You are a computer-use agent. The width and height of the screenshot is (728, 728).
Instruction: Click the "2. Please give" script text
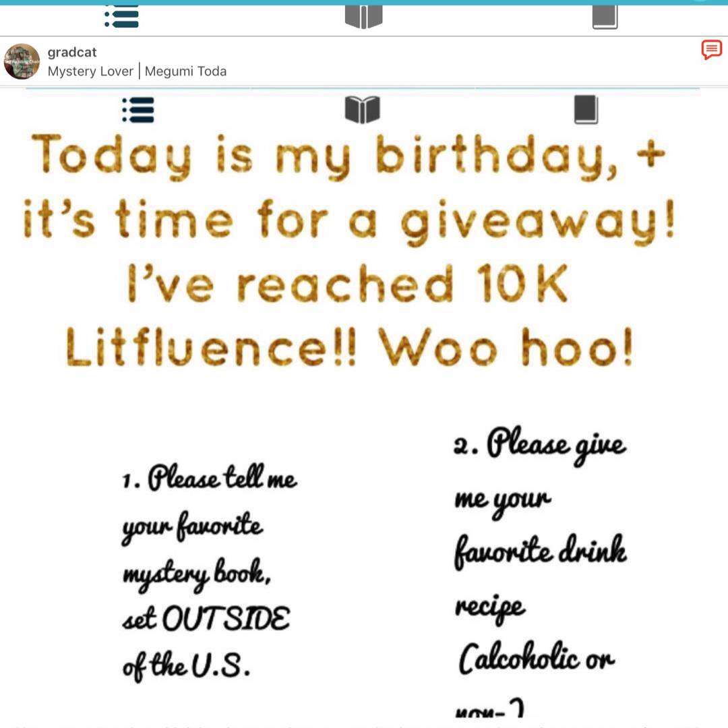click(x=540, y=445)
